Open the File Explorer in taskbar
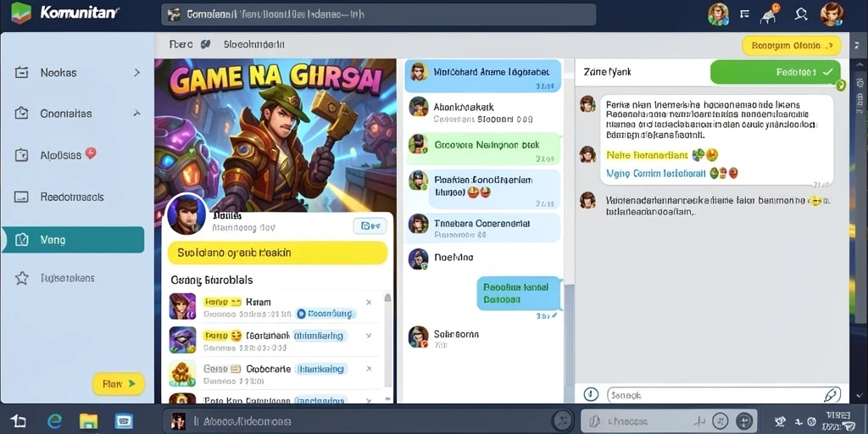This screenshot has width=868, height=434. pos(88,420)
